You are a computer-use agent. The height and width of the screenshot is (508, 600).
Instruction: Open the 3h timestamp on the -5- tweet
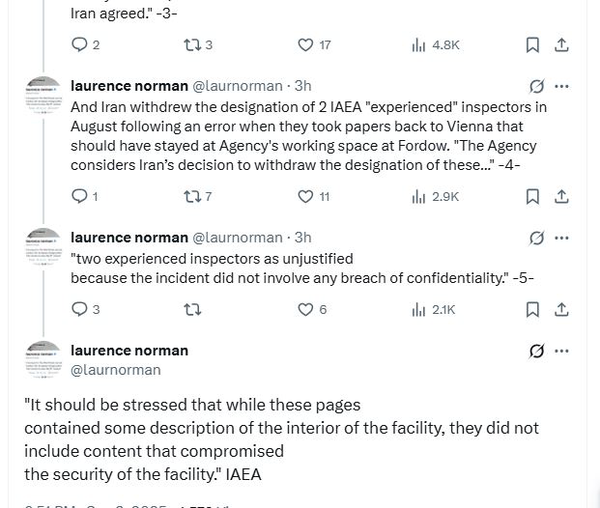(302, 238)
